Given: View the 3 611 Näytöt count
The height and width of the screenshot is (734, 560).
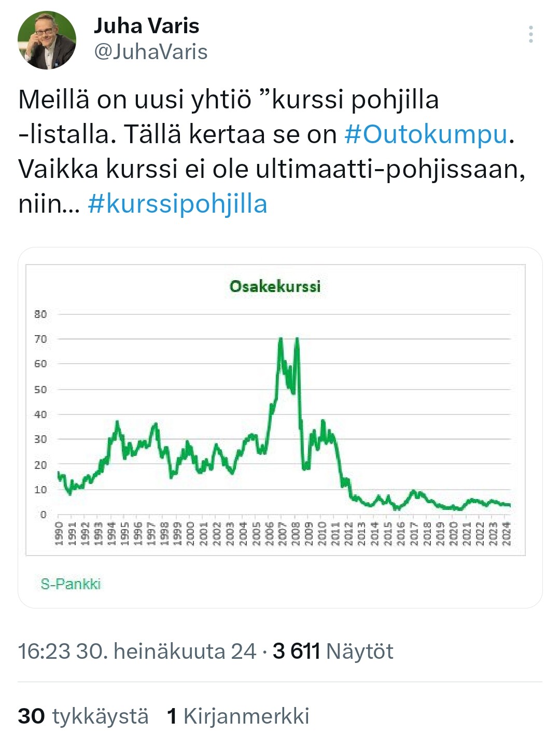Looking at the screenshot, I should point(333,652).
